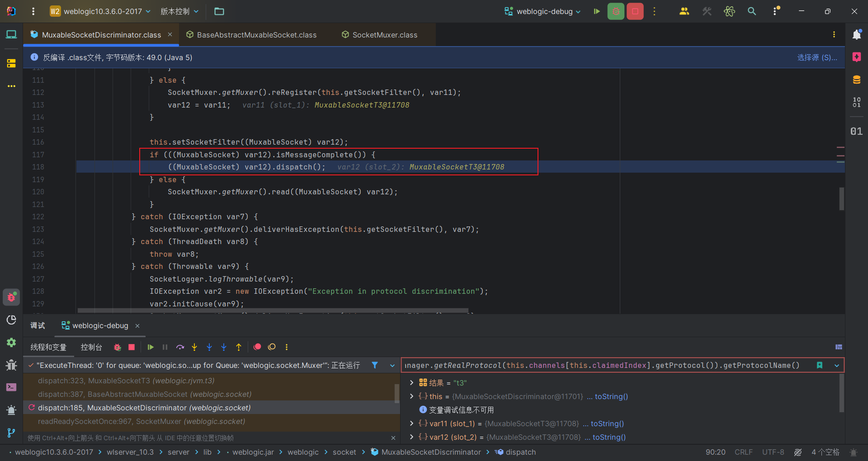Screen dimensions: 868x461
Task: Select the weblogic-debug session tab
Action: click(x=100, y=325)
